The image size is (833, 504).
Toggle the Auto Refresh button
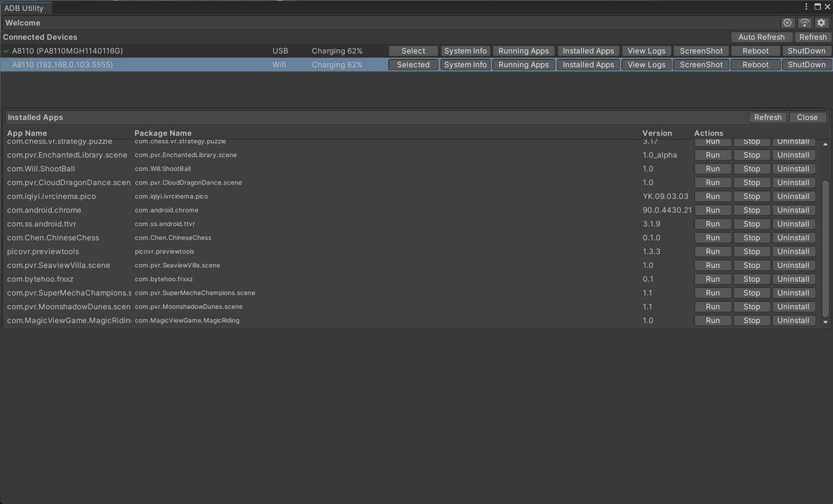point(762,37)
